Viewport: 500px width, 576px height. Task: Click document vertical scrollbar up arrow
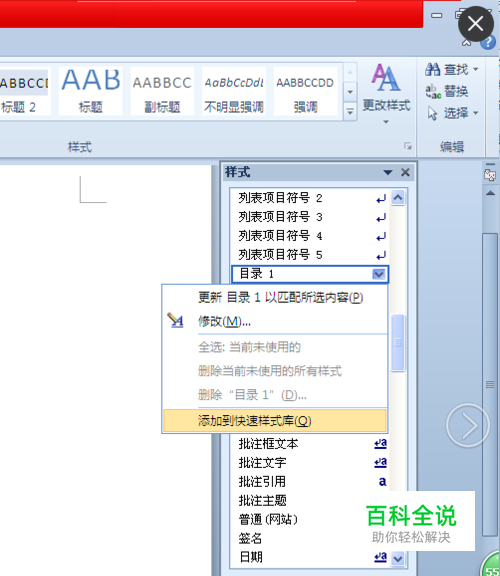(490, 193)
